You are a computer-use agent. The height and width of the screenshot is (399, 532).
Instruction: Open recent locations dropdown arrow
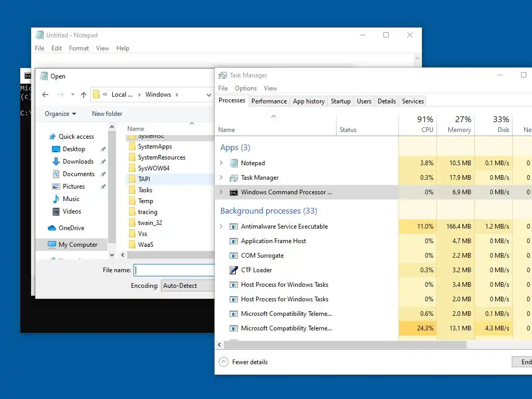coord(73,95)
